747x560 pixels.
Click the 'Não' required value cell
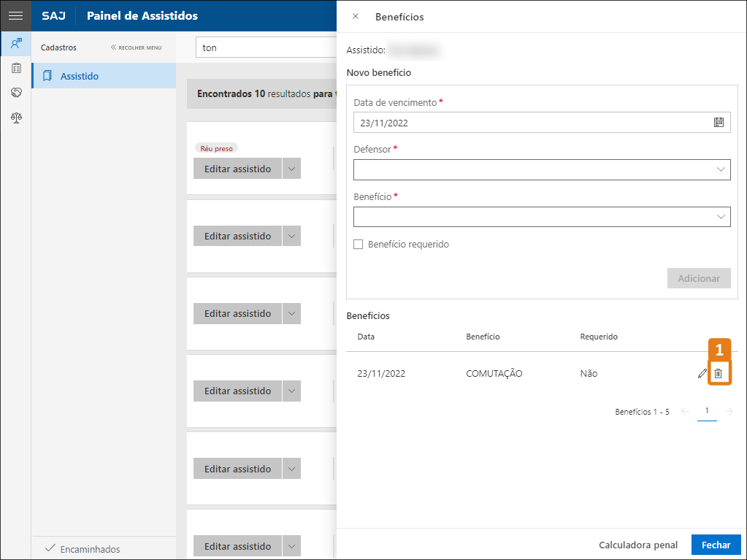click(x=589, y=374)
